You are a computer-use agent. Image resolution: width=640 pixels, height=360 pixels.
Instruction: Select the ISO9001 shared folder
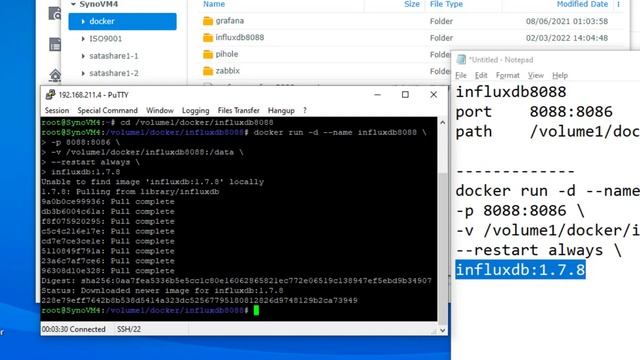tap(105, 39)
